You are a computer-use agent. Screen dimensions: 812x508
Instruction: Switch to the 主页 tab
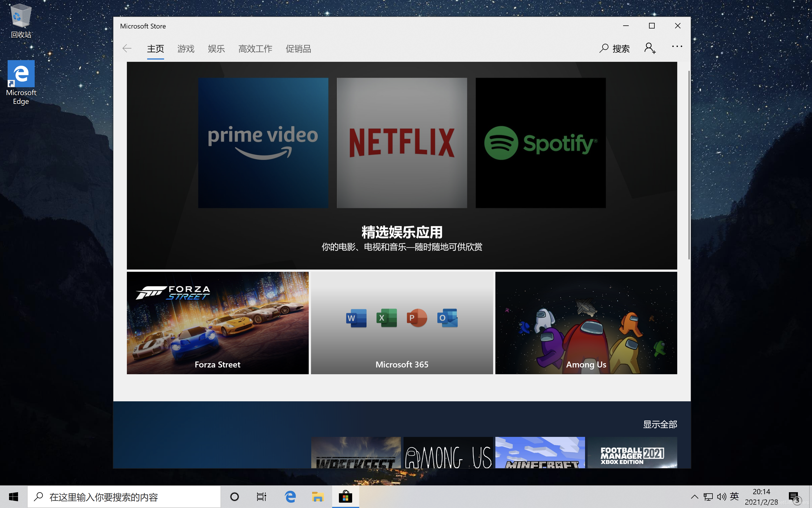point(155,49)
